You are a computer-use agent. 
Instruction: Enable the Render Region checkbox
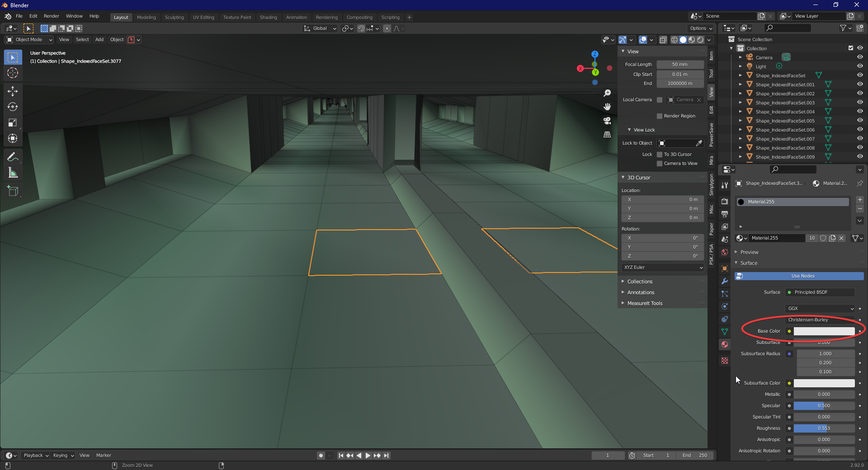pos(660,116)
